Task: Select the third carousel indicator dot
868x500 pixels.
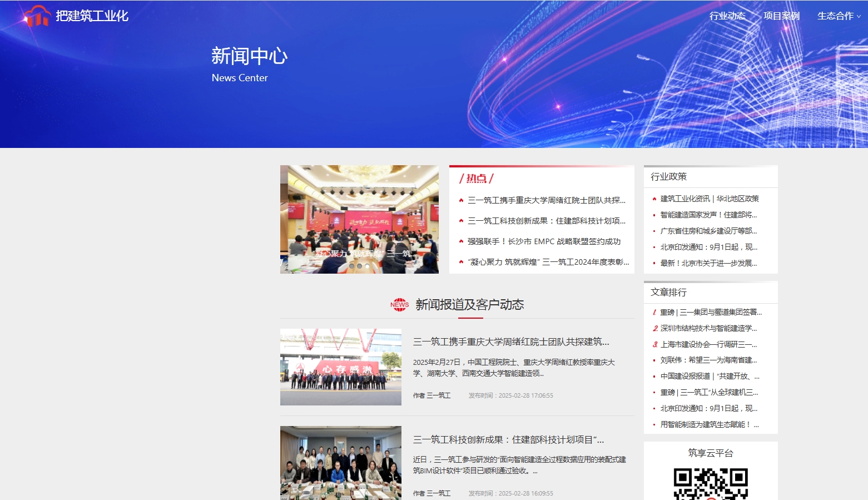Action: coord(367,266)
